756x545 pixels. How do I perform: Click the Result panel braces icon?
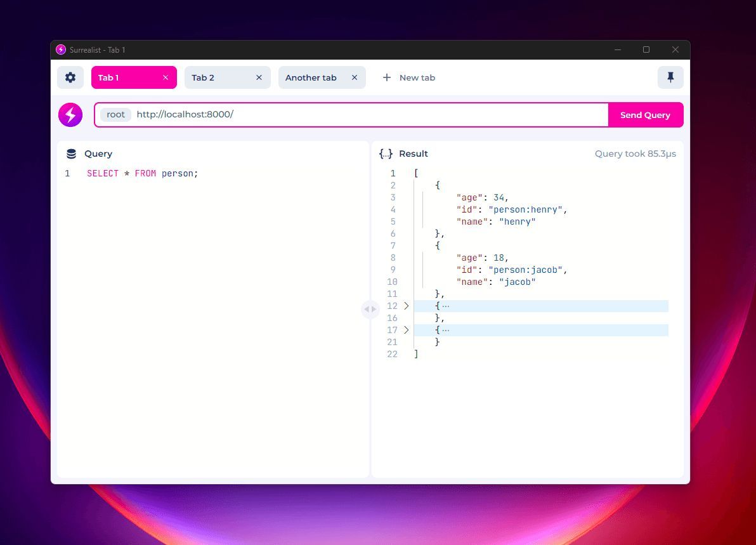coord(386,154)
